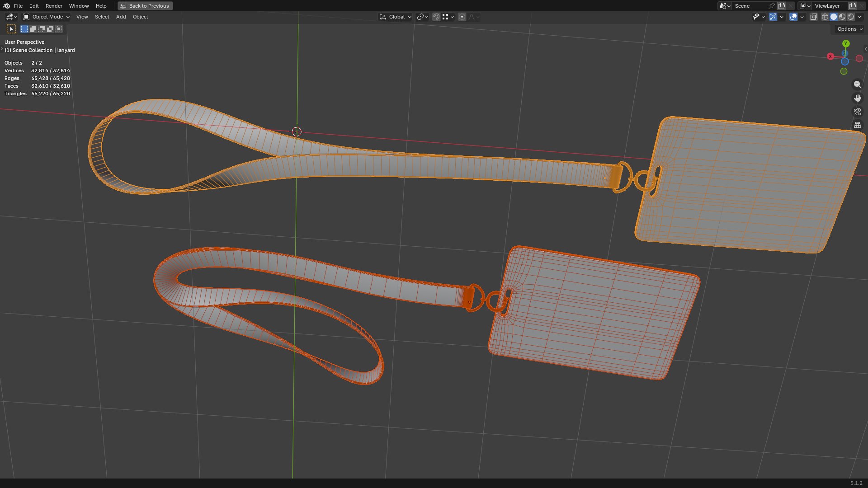Click the add view layer icon
Screen dimensions: 868x488
pos(853,6)
